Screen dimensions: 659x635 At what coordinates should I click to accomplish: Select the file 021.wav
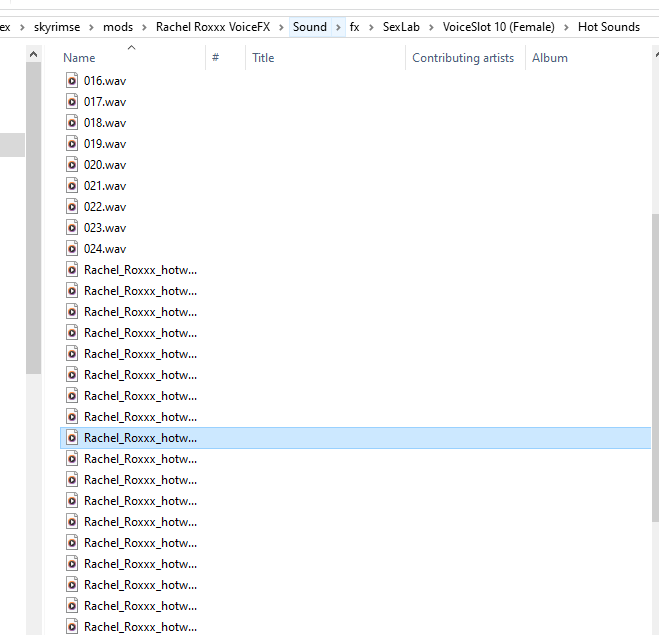tap(105, 186)
